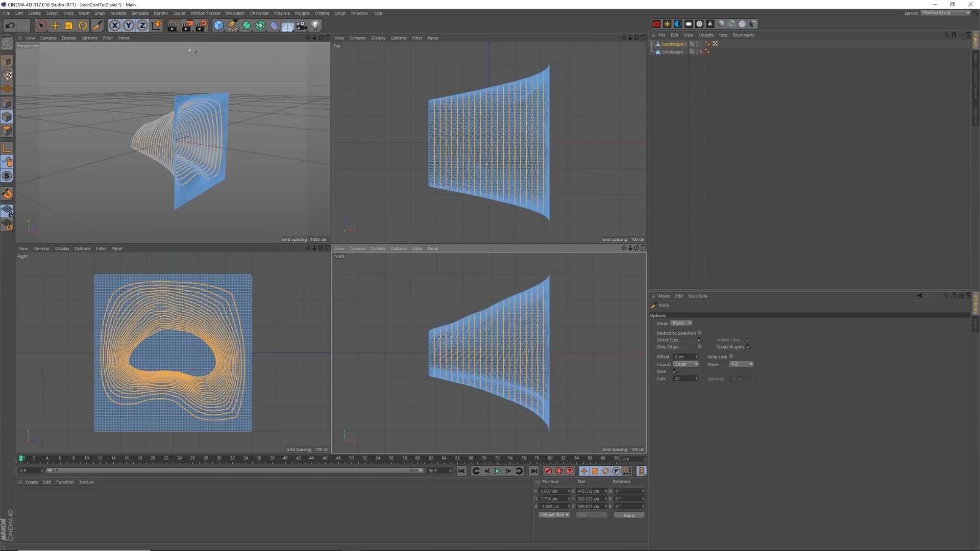Toggle the Z axis lock
Viewport: 980px width, 551px height.
142,26
